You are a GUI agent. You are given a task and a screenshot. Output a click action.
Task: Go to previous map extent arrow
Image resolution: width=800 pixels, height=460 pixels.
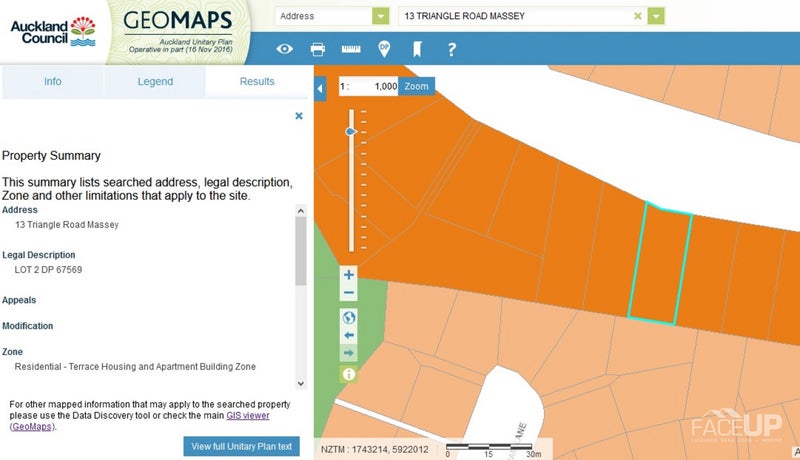tap(348, 335)
